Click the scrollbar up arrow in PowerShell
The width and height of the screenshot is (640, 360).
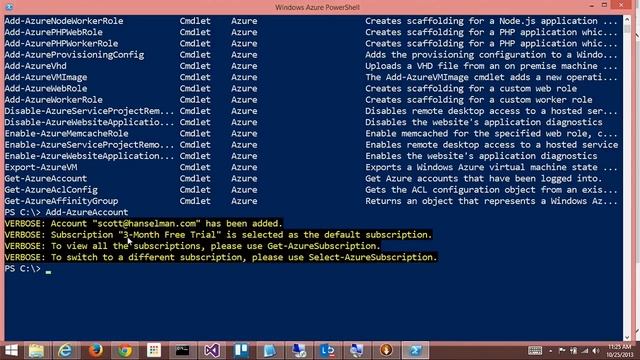tap(627, 19)
